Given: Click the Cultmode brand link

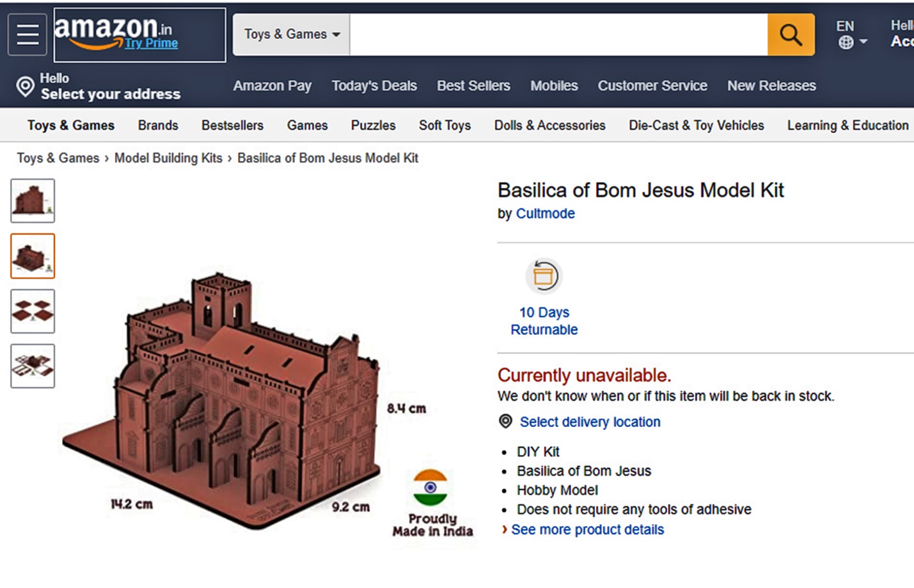Looking at the screenshot, I should click(x=545, y=213).
